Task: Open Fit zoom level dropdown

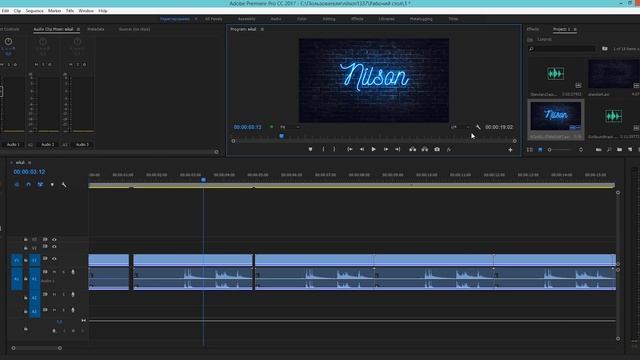Action: click(290, 127)
